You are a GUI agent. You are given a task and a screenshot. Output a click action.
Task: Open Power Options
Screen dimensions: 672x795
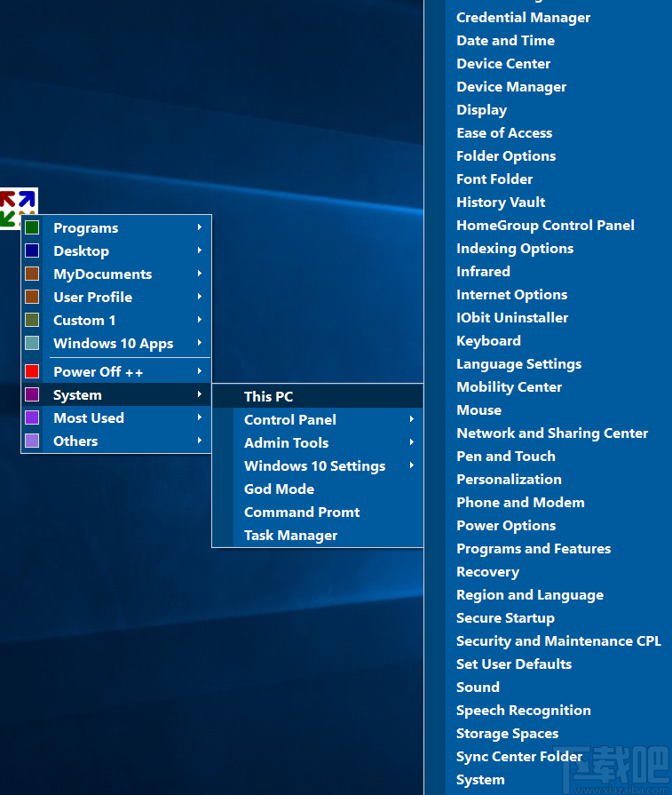(506, 526)
